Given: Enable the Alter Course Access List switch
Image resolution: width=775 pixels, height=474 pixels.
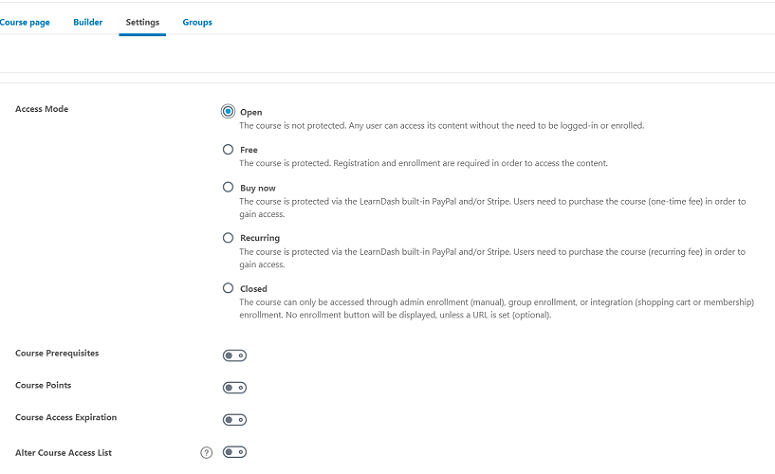Looking at the screenshot, I should 235,452.
